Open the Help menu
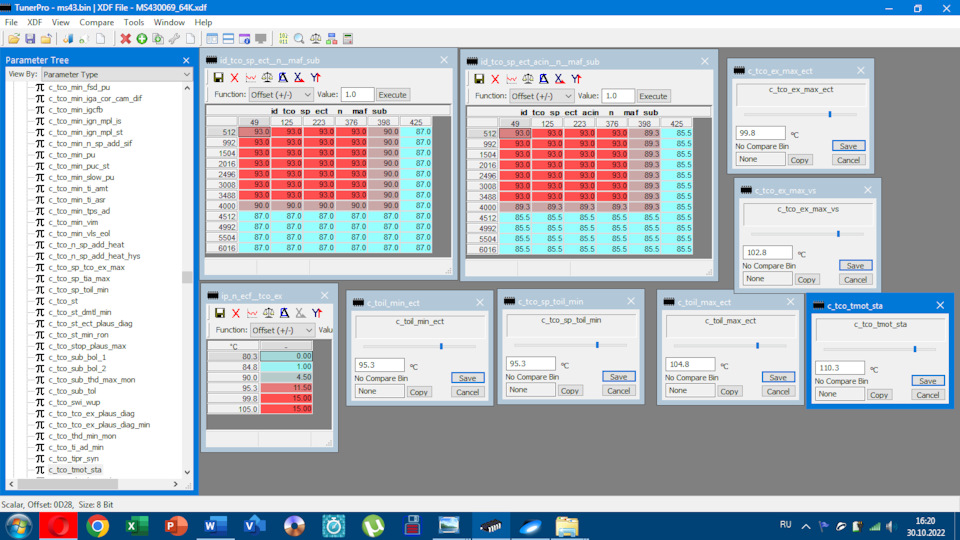 pyautogui.click(x=203, y=22)
